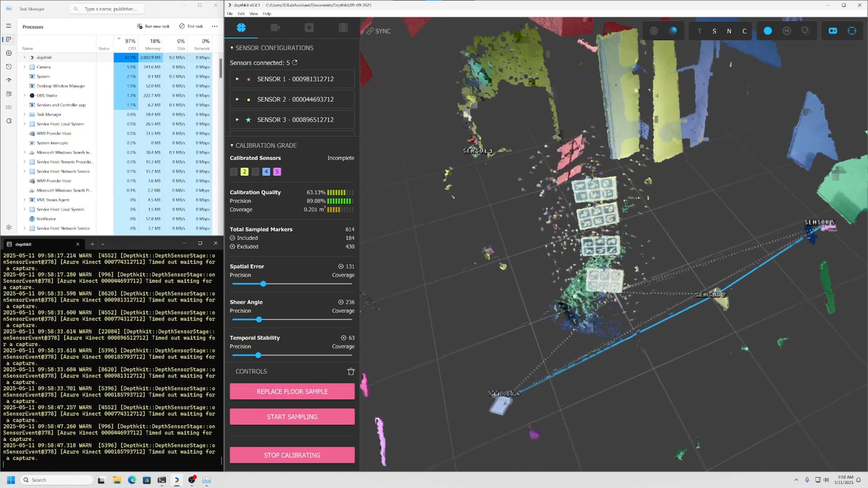
Task: Click the crosshair recenter viewport icon
Action: coord(852,31)
